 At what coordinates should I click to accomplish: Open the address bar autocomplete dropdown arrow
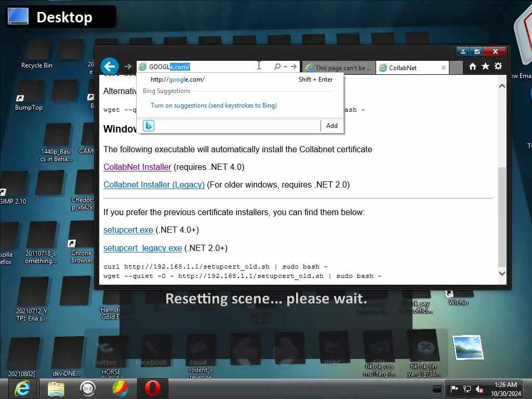pyautogui.click(x=285, y=66)
